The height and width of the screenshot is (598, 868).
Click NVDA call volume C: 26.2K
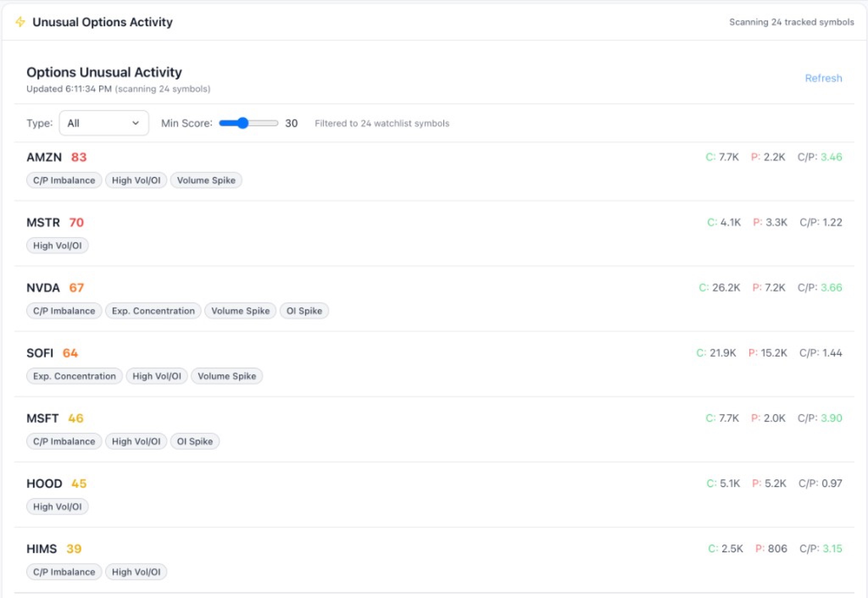coord(720,288)
